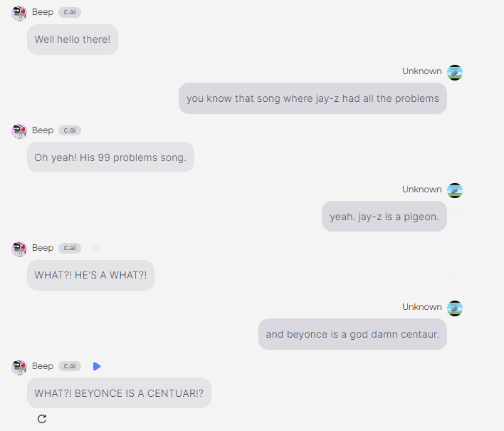This screenshot has width=504, height=431.
Task: Select the 'yeah. jay-z is a pigeon.' bubble
Action: pos(384,217)
